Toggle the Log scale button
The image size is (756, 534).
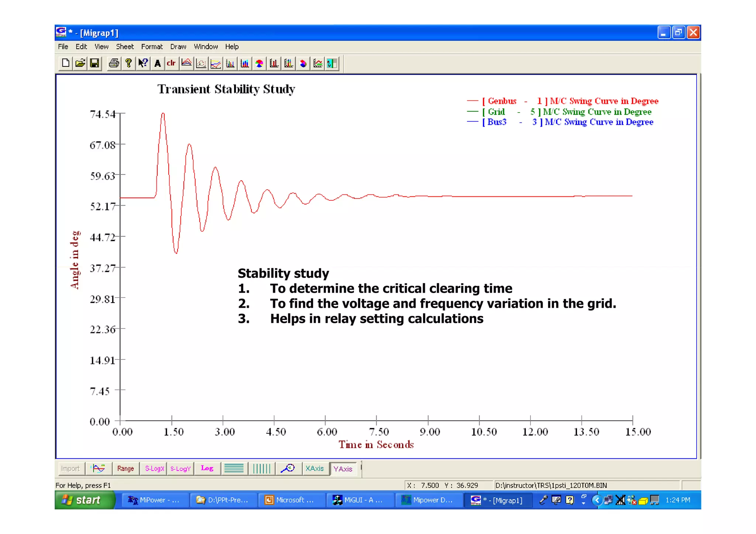coord(207,469)
